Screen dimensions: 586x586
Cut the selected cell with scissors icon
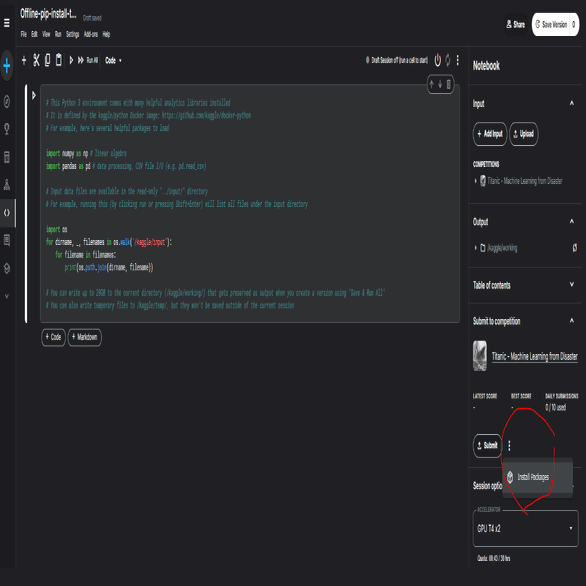click(x=36, y=60)
